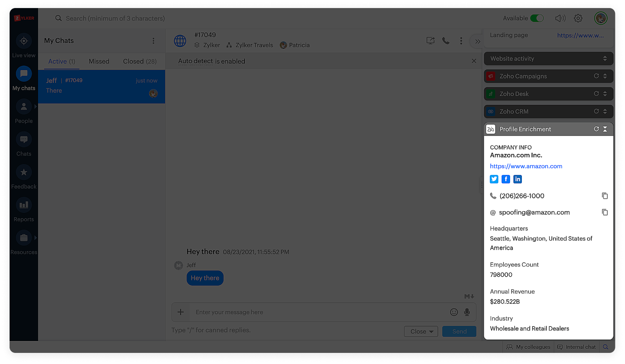625x364 pixels.
Task: Click the visitor globe icon in header
Action: point(180,41)
